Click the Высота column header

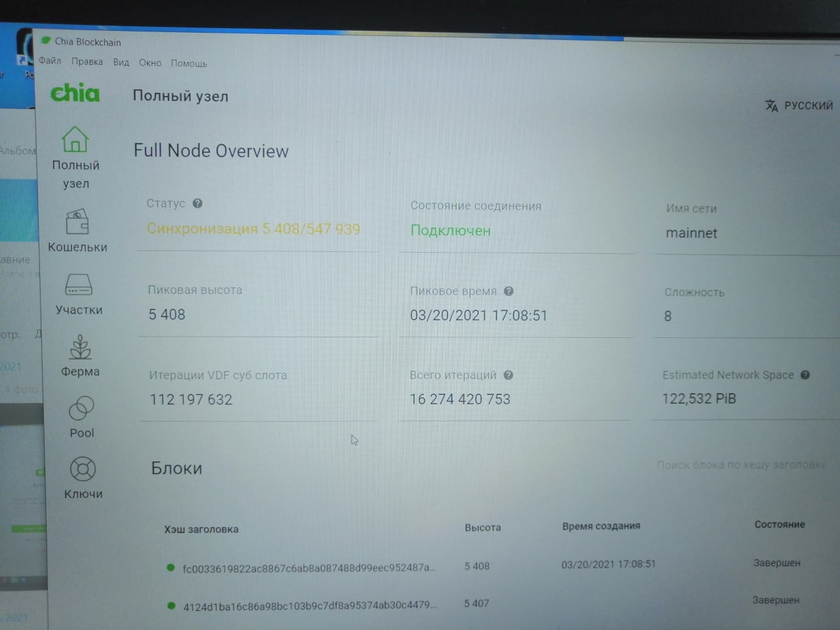[x=482, y=528]
